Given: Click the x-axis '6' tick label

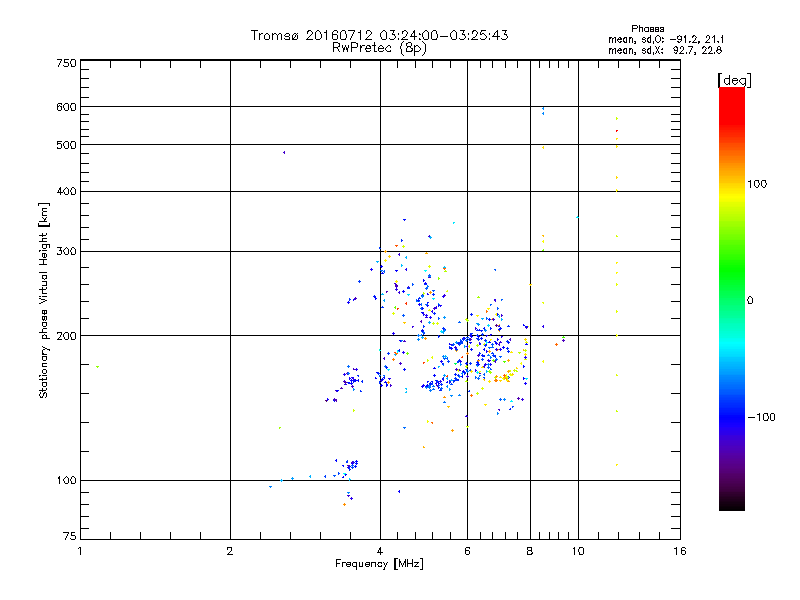Looking at the screenshot, I should tap(467, 551).
